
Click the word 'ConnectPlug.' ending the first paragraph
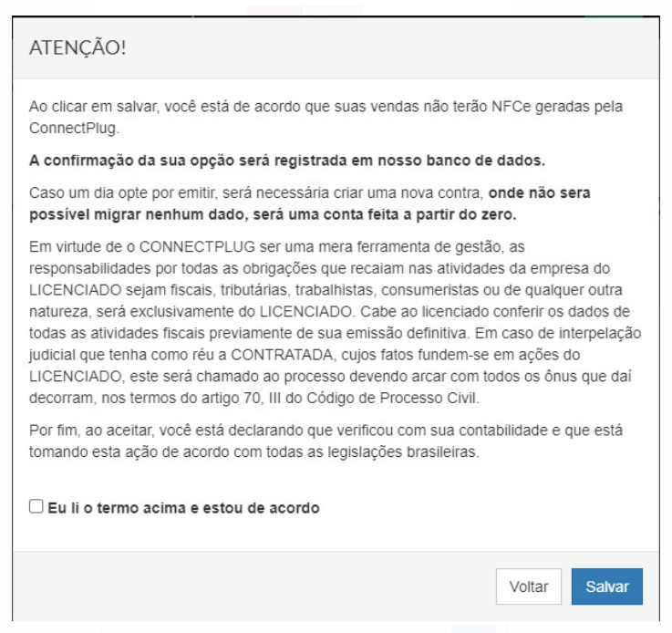[x=74, y=128]
